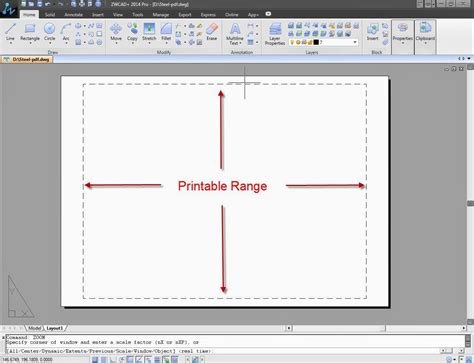Open the Manage ribbon tab
The width and height of the screenshot is (474, 363).
tap(161, 15)
